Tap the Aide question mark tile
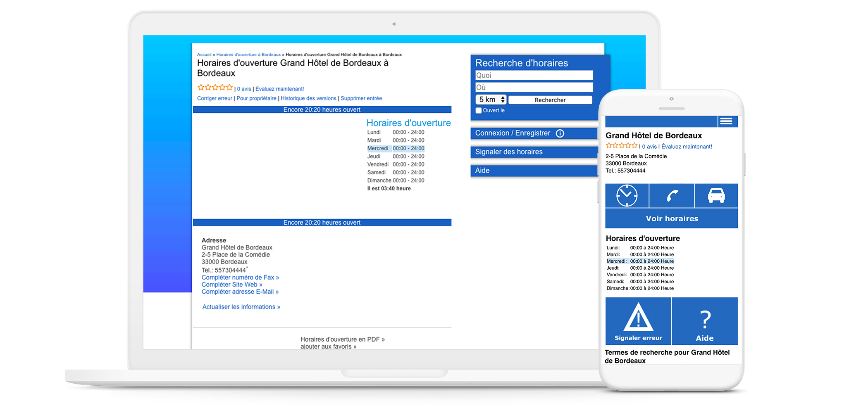 tap(705, 321)
